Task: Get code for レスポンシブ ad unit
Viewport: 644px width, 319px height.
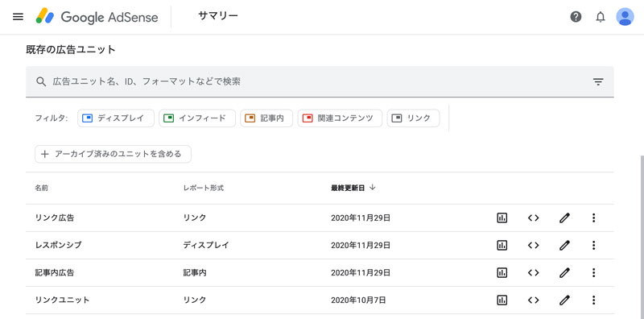Action: coord(533,246)
